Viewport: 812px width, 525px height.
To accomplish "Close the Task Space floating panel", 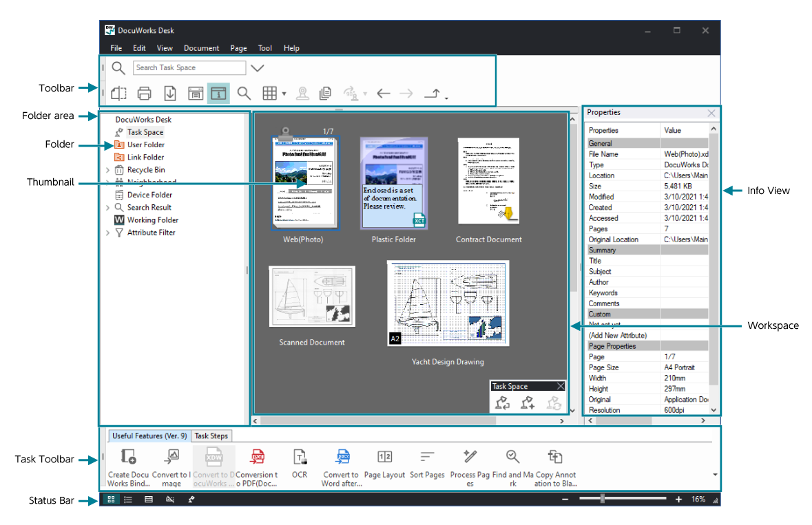I will (561, 387).
